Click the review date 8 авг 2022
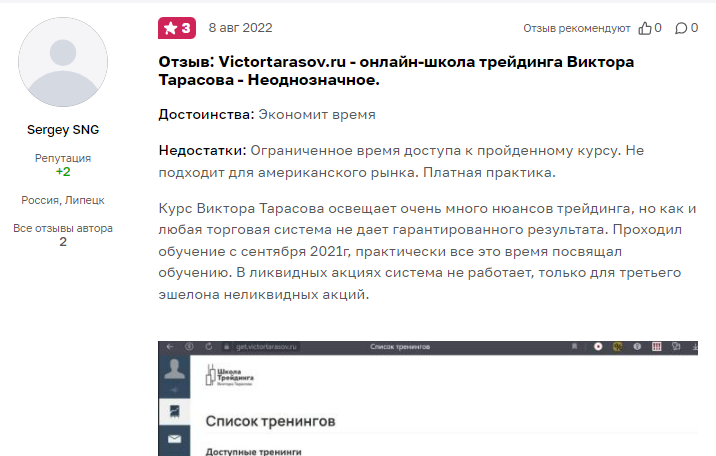The image size is (716, 456). pos(240,28)
